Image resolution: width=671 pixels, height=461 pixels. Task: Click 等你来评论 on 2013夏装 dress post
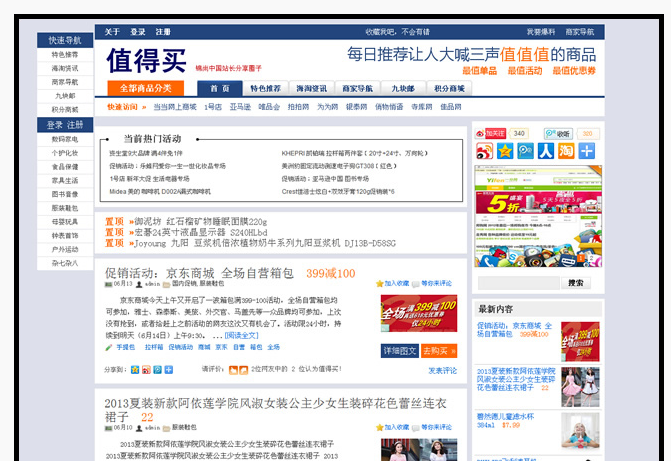pyautogui.click(x=432, y=427)
